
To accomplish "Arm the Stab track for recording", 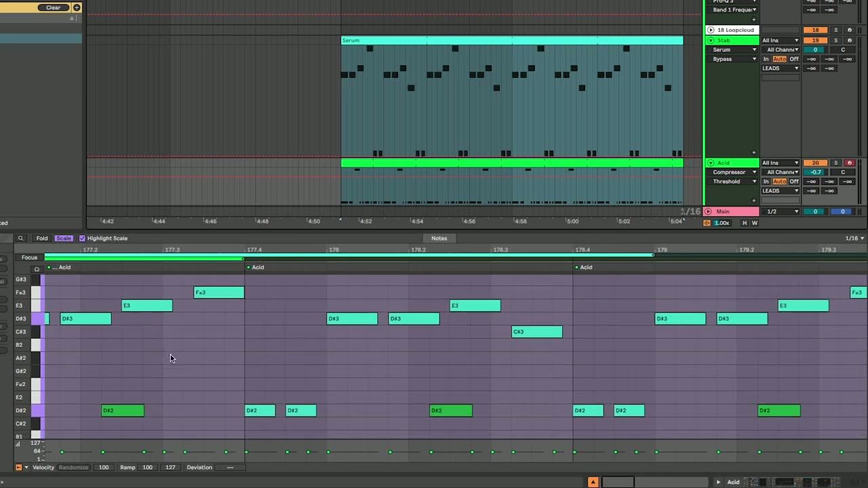I will (849, 40).
